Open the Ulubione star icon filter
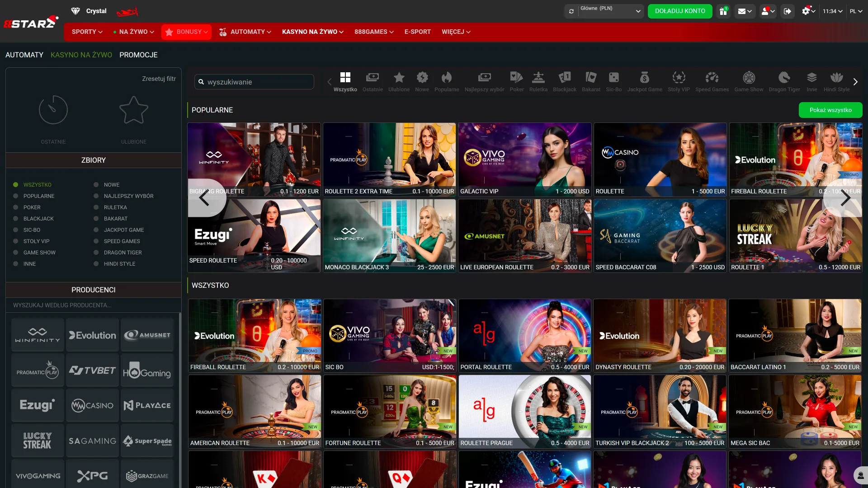Viewport: 868px width, 488px height. pos(133,111)
